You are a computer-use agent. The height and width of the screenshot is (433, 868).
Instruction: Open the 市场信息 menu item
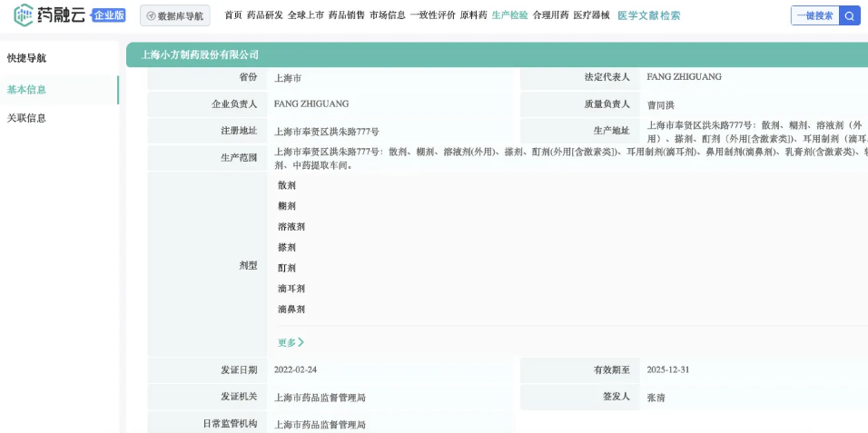(388, 15)
